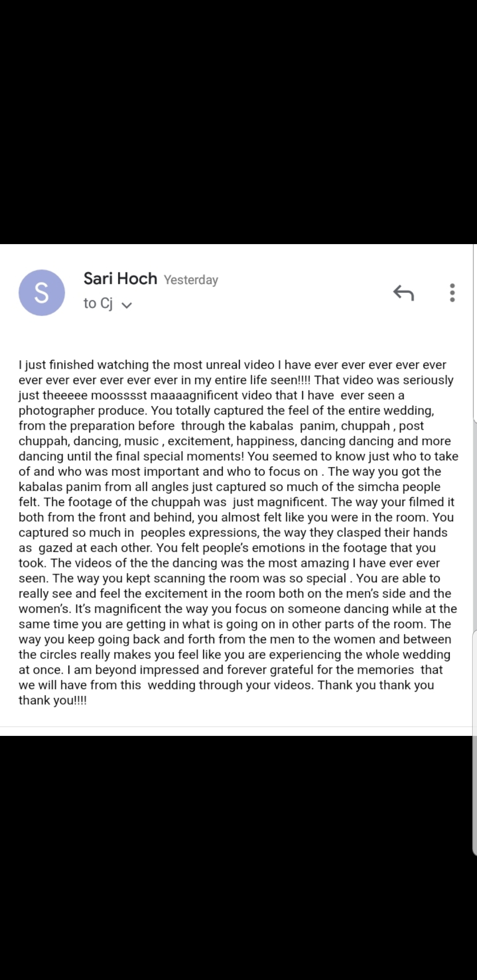Open sender name Sari Hoch
The width and height of the screenshot is (477, 980).
tap(120, 279)
